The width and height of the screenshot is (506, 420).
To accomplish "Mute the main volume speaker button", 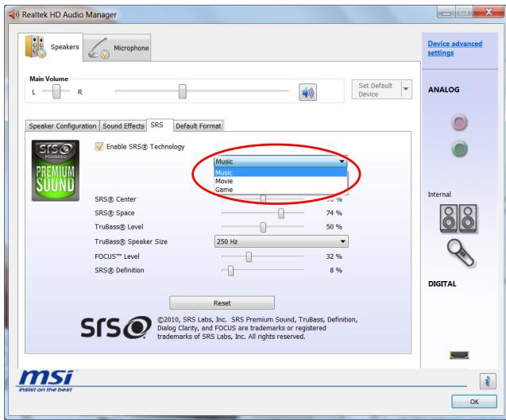I will tap(307, 92).
